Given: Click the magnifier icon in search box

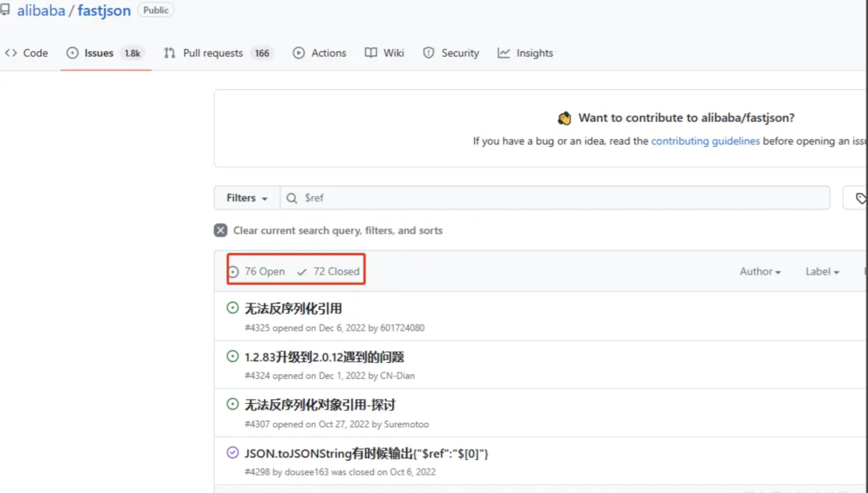Looking at the screenshot, I should pos(292,198).
